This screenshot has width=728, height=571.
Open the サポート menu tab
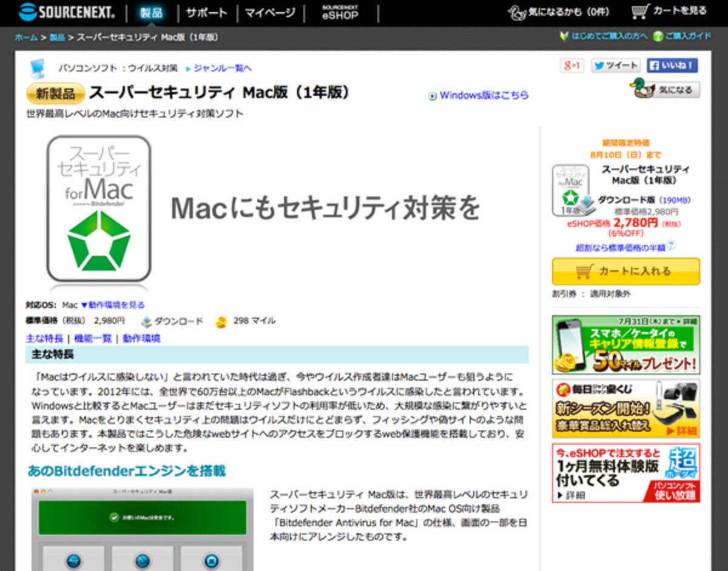click(x=206, y=13)
